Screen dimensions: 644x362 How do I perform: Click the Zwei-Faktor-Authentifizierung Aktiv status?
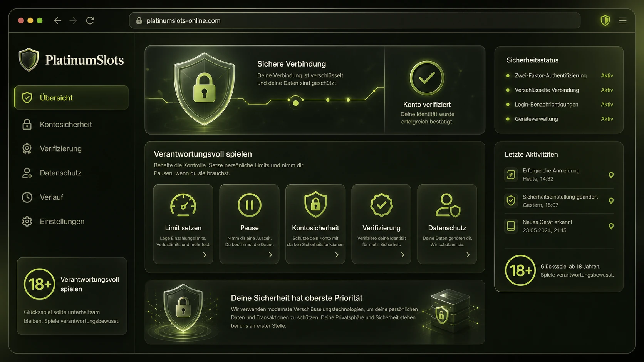click(x=607, y=75)
